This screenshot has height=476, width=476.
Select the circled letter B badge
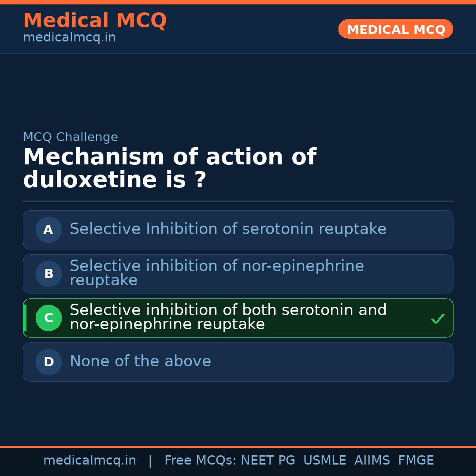click(48, 274)
